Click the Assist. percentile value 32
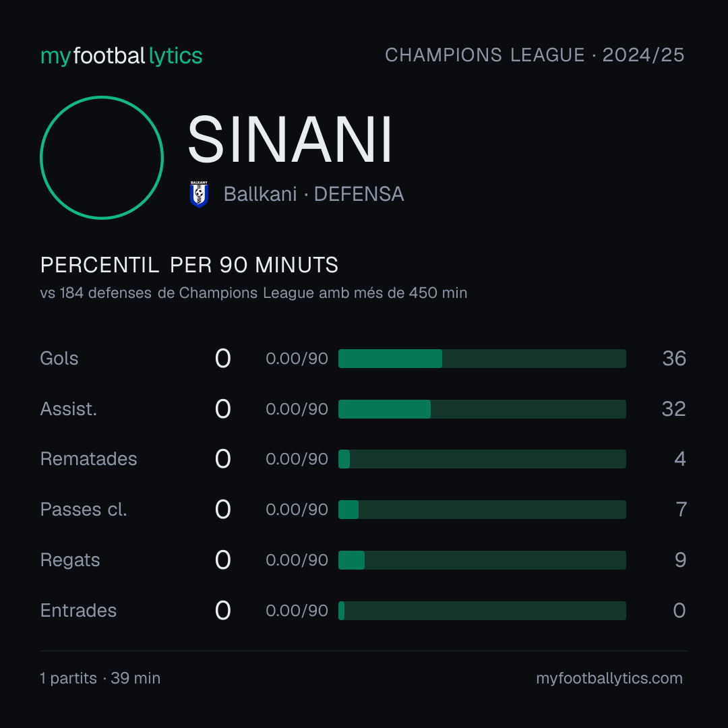Viewport: 728px width, 728px height. click(673, 409)
